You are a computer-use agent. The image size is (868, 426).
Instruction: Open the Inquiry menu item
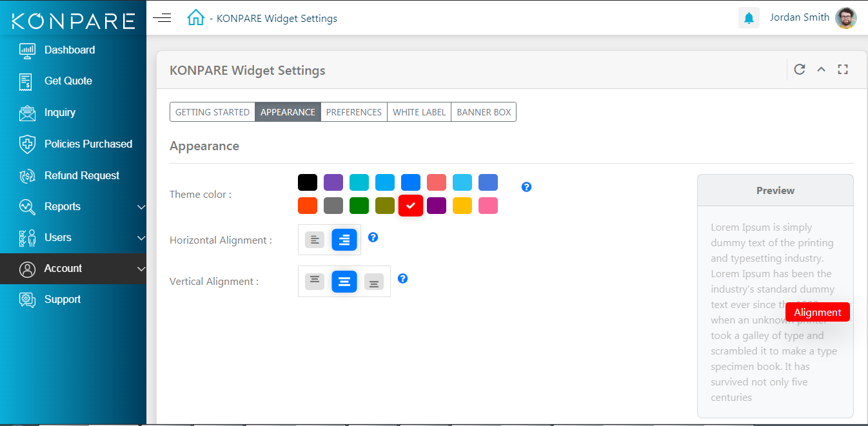point(60,112)
